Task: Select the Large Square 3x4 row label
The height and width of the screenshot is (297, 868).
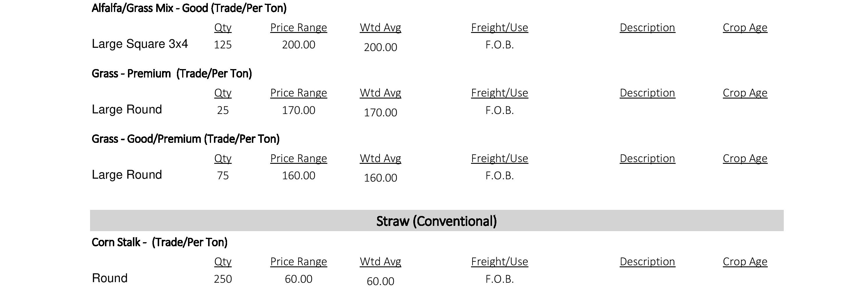Action: (x=140, y=44)
